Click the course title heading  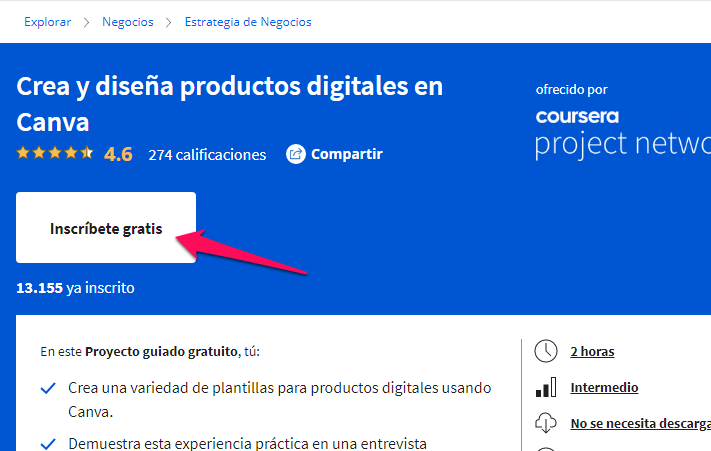click(229, 104)
